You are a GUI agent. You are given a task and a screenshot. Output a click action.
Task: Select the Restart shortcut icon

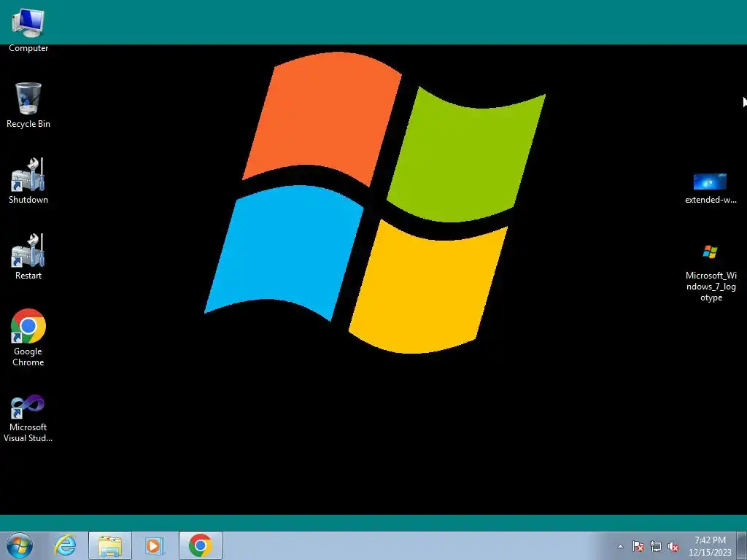28,257
